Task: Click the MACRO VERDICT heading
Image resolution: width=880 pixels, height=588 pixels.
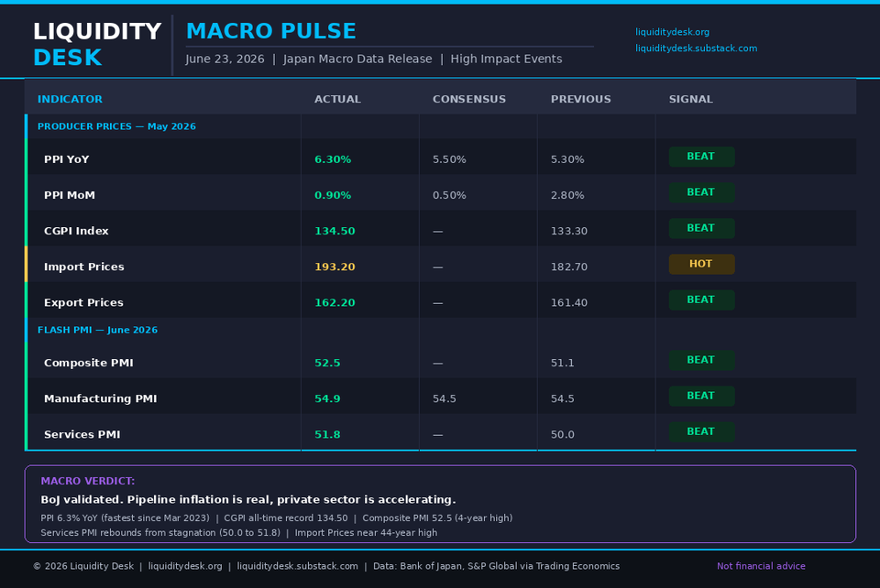Action: pos(88,481)
